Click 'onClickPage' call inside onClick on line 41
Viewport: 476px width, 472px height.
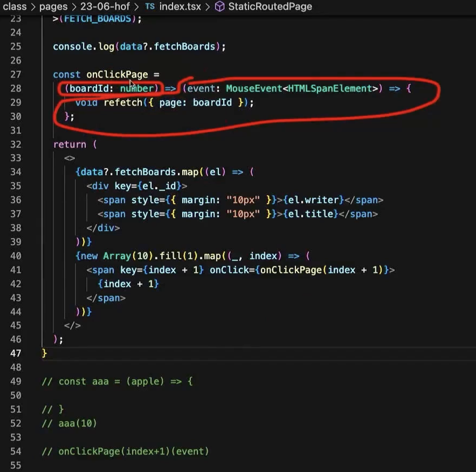point(291,270)
